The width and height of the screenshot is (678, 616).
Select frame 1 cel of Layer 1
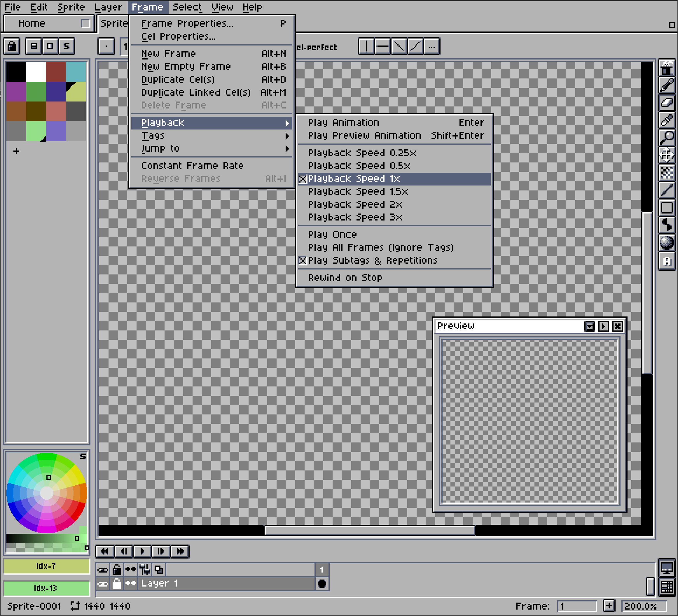coord(322,584)
